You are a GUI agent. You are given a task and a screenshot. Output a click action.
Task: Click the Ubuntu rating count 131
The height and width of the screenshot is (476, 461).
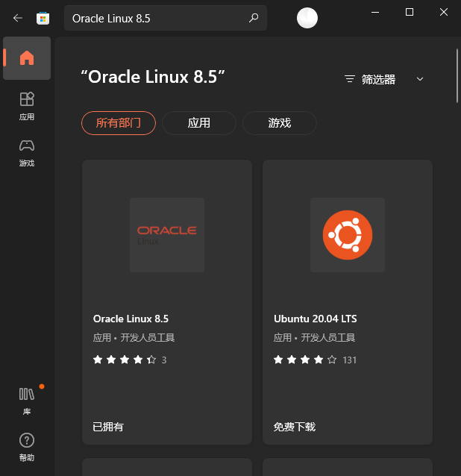(349, 360)
